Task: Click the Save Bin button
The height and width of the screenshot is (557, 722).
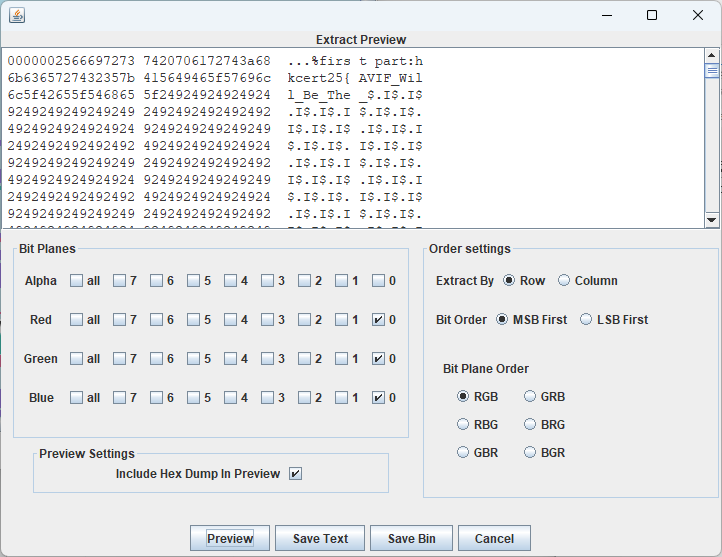Action: pyautogui.click(x=411, y=538)
